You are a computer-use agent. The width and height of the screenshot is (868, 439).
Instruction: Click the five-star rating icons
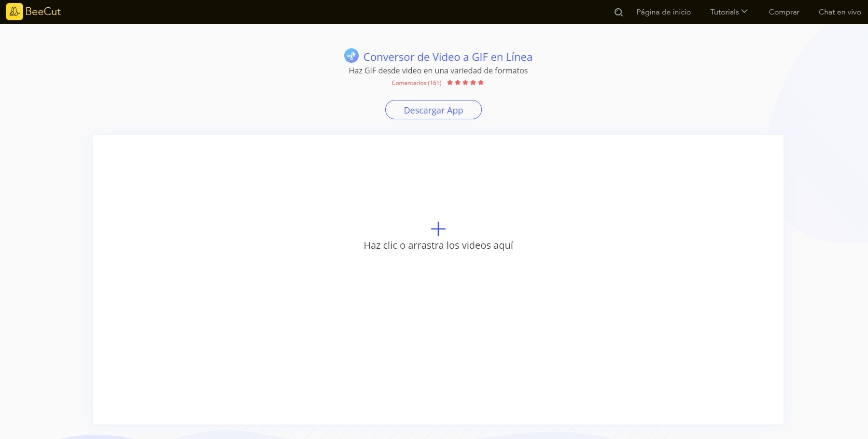point(465,83)
